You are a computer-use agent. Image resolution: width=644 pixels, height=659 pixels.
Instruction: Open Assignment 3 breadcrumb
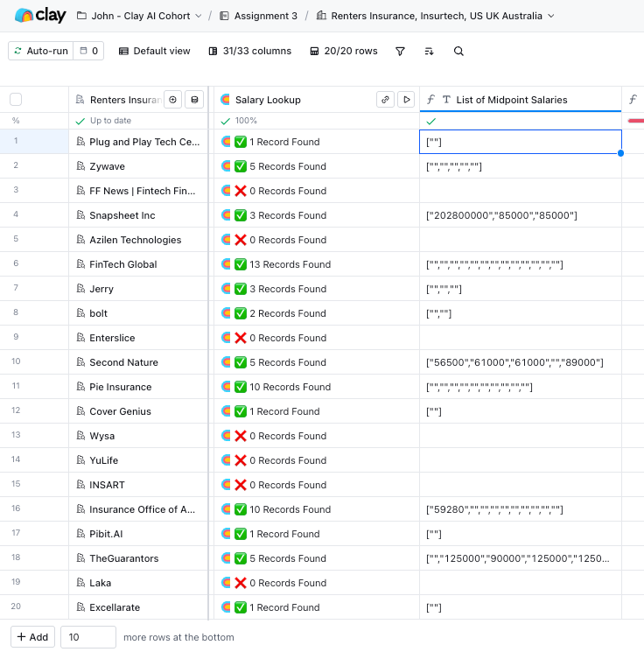[x=259, y=16]
